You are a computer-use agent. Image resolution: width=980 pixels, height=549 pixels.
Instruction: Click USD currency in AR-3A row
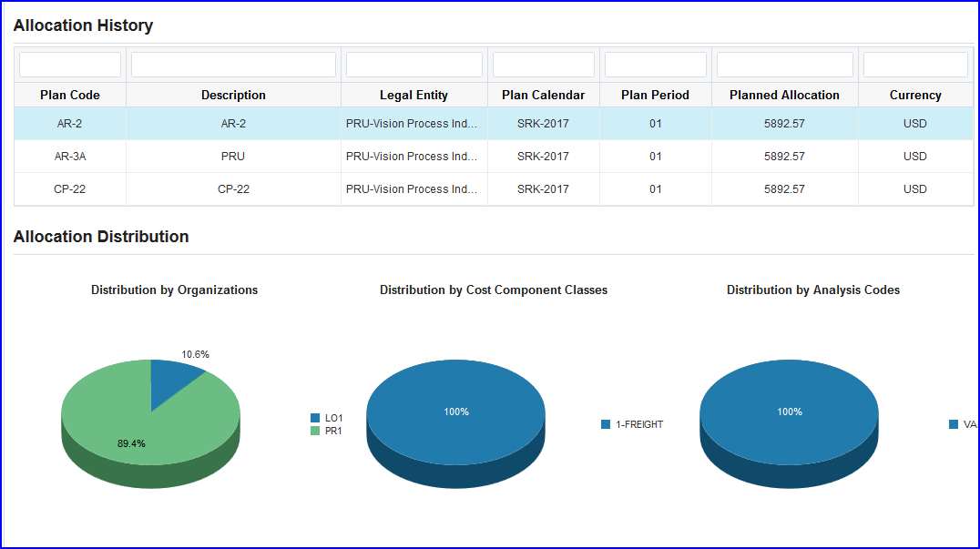[x=915, y=157]
